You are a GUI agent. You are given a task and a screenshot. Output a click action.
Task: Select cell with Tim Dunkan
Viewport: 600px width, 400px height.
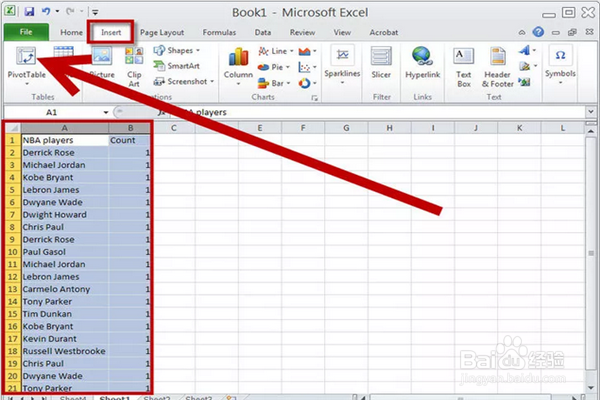65,314
